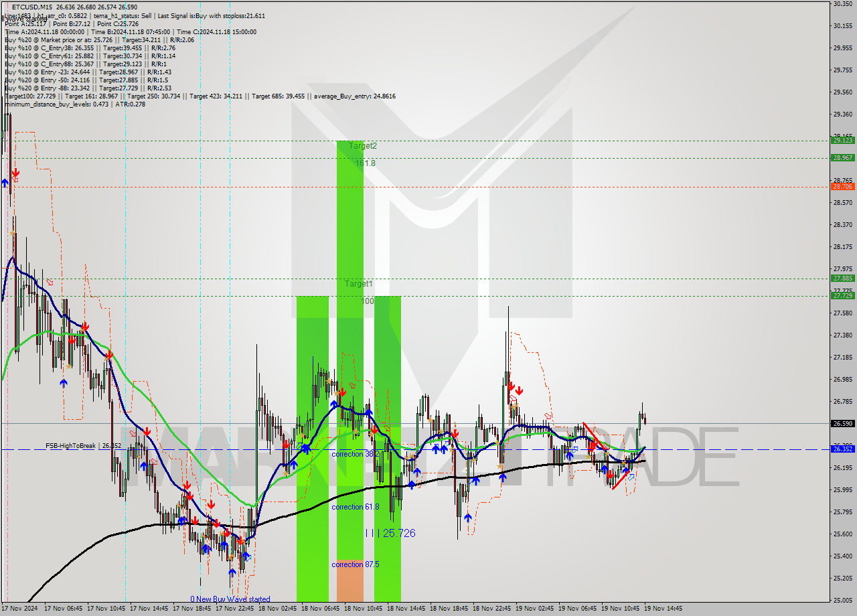857x616 pixels.
Task: Click the green 27.729 price tag
Action: coord(842,295)
